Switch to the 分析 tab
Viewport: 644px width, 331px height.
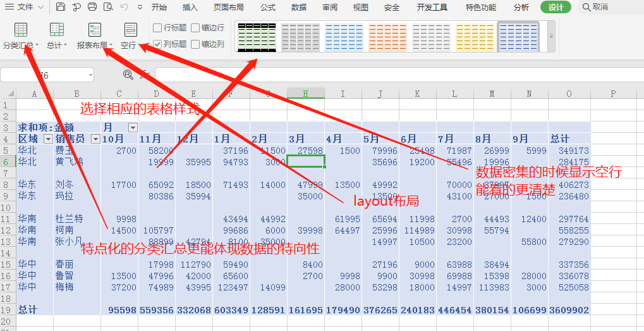coord(521,8)
